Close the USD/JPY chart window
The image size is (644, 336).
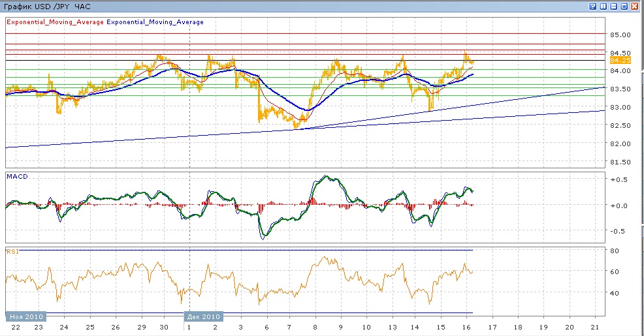[x=634, y=6]
